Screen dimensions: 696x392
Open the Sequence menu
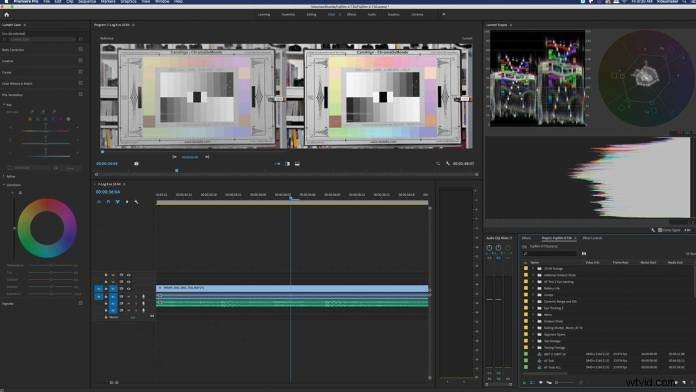pos(87,1)
